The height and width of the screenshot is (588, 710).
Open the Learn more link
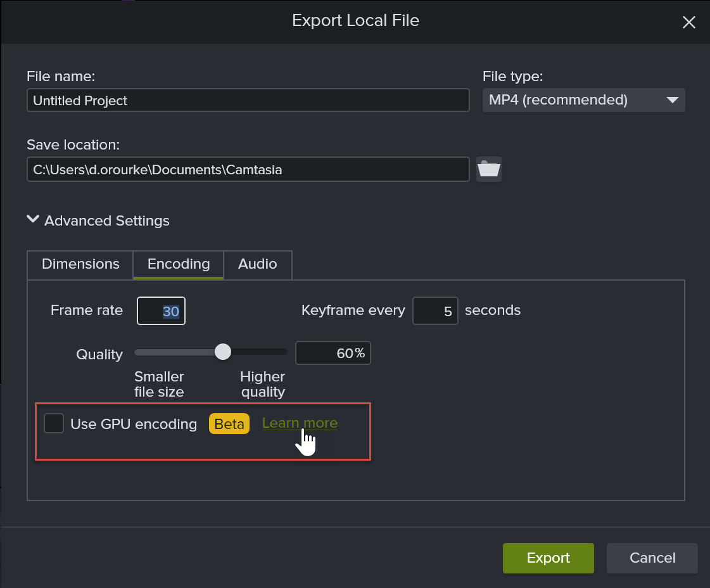299,423
